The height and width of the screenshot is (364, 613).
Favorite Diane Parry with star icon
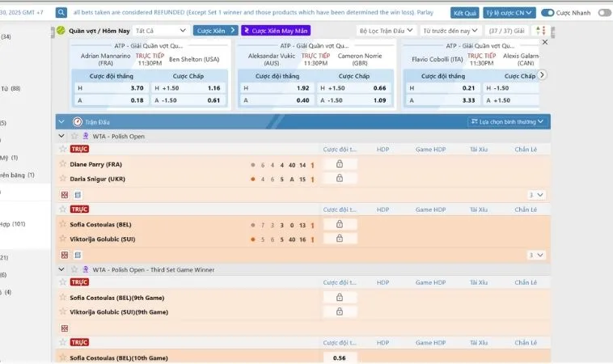tap(62, 164)
